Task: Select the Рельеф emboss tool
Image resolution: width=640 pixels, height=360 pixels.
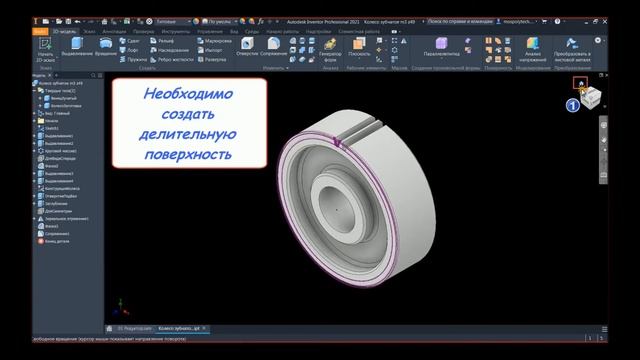Action: pos(162,41)
